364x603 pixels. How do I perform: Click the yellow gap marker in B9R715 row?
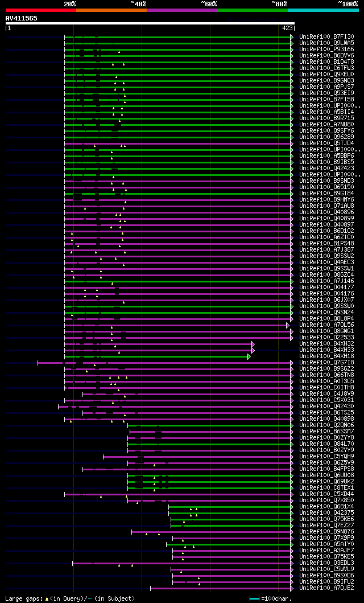click(x=120, y=121)
